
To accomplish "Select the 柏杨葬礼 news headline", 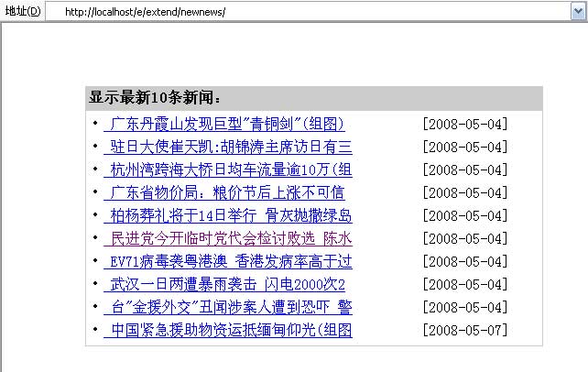I will point(228,215).
